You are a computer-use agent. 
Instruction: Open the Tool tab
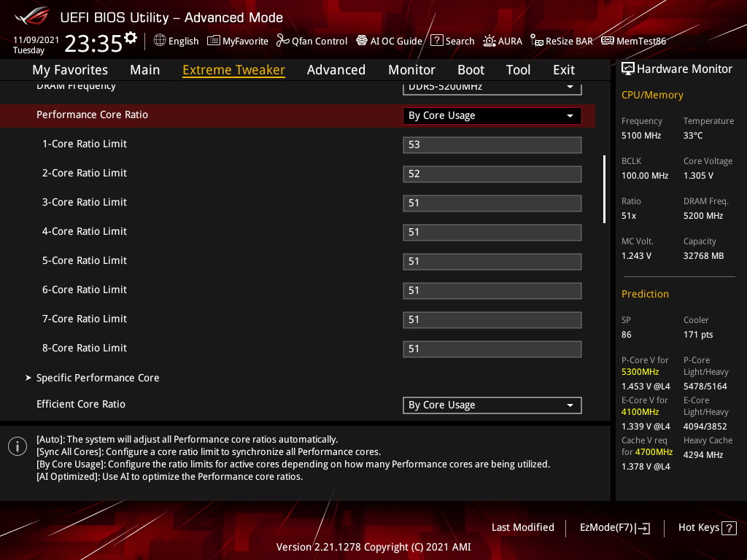tap(518, 69)
